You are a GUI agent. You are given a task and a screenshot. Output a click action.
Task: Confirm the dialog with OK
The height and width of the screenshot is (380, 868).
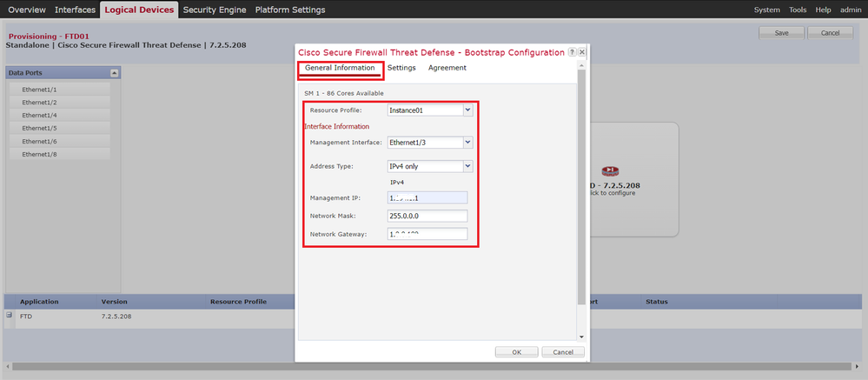point(516,352)
